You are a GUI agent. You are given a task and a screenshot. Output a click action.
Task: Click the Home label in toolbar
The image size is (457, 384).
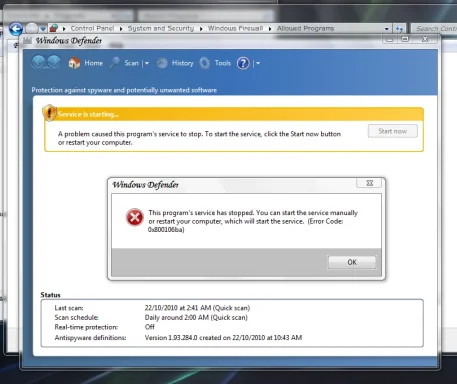94,63
